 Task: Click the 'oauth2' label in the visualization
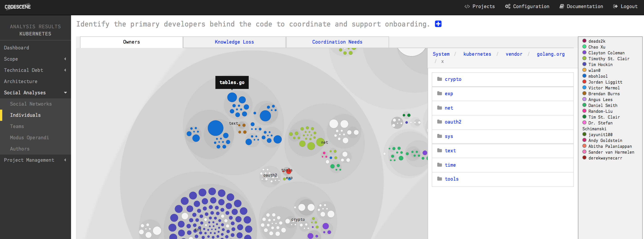coord(270,175)
